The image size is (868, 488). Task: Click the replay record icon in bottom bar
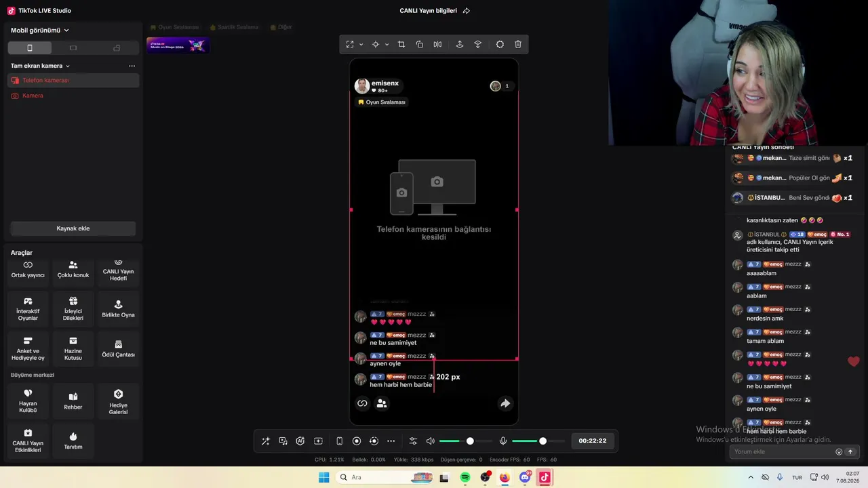click(374, 441)
